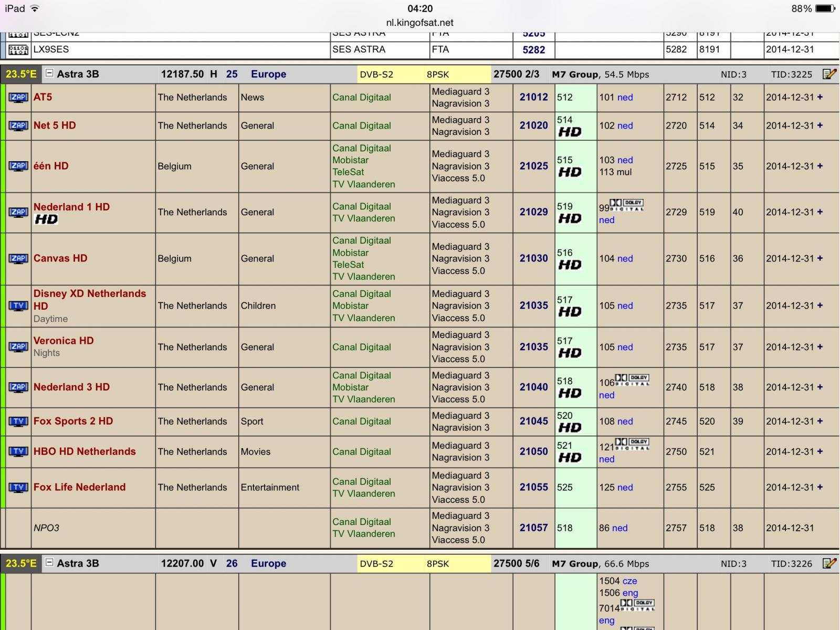Click HD logo under Nederland 1 HD name
Image resolution: width=840 pixels, height=630 pixels.
[x=46, y=219]
